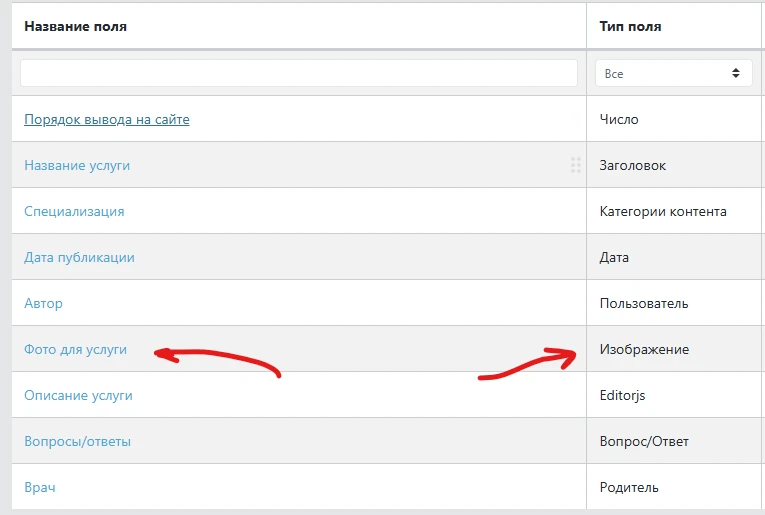
Task: Click the Заголовок type cell
Action: click(x=632, y=165)
